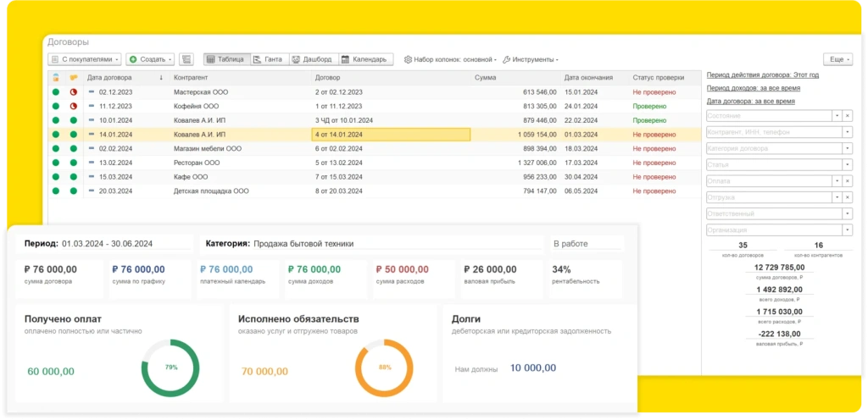Image resolution: width=868 pixels, height=420 pixels.
Task: Click Проверено status in Кофейня ООО row
Action: pyautogui.click(x=650, y=106)
